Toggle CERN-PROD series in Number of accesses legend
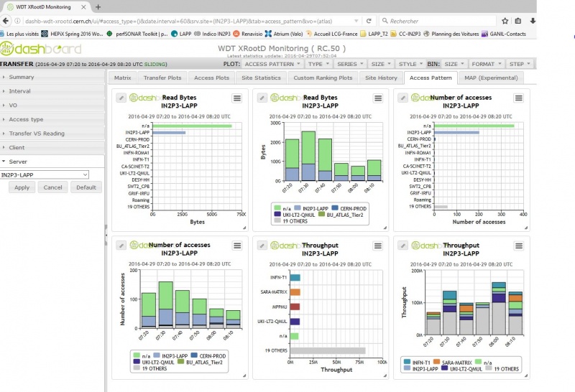This screenshot has width=575, height=392. tap(208, 355)
